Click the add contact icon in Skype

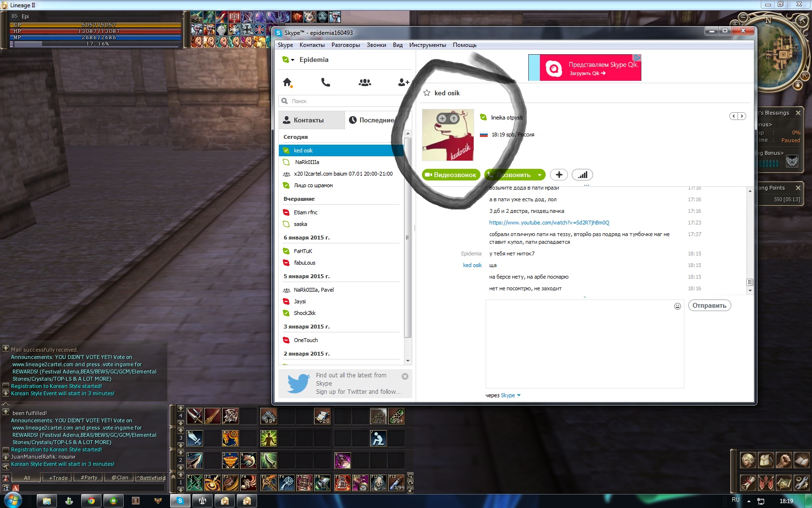pyautogui.click(x=404, y=83)
